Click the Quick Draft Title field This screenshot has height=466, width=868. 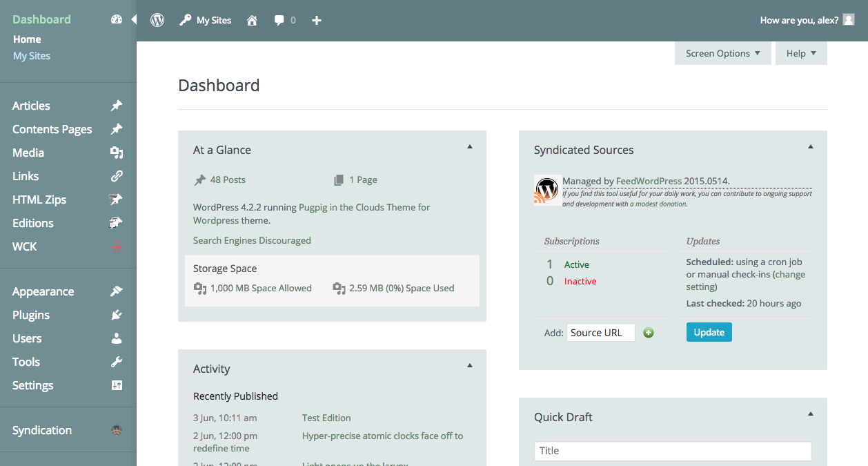pyautogui.click(x=673, y=451)
